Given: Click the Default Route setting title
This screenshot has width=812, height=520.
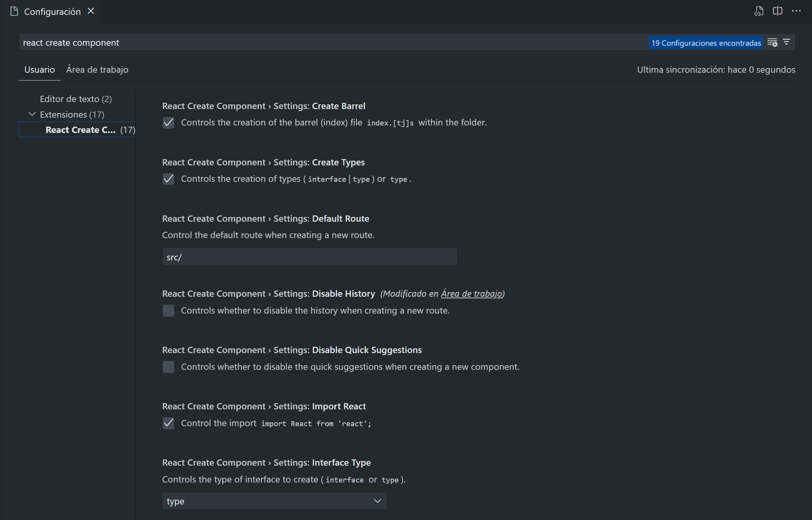Looking at the screenshot, I should 266,219.
